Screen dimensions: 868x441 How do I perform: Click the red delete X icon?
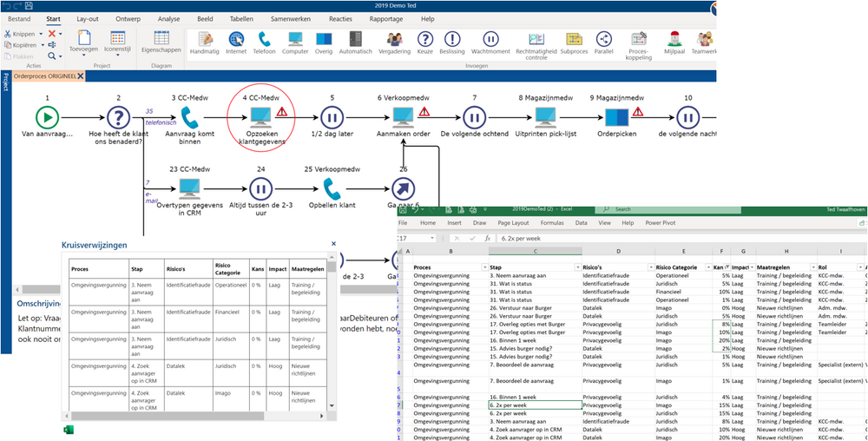pos(52,34)
